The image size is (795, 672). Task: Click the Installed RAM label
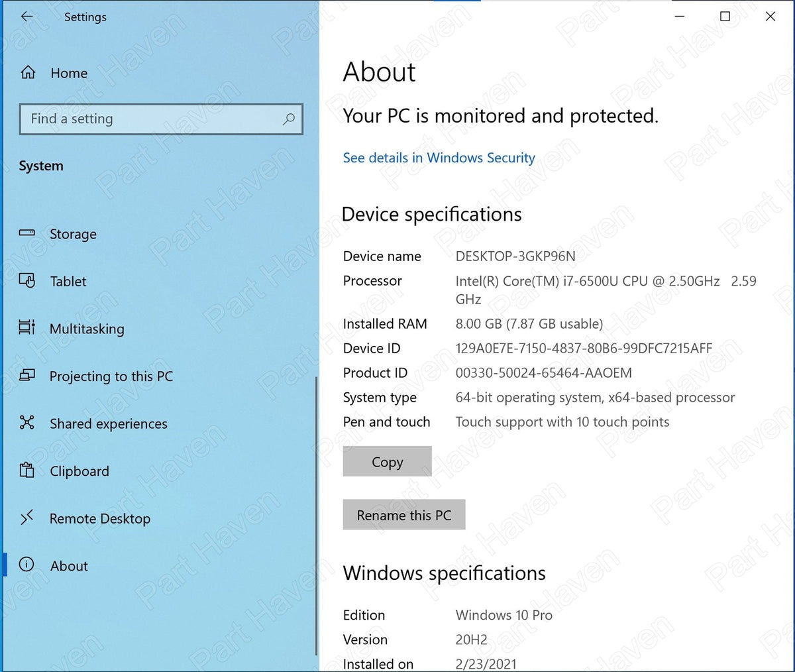[x=385, y=324]
